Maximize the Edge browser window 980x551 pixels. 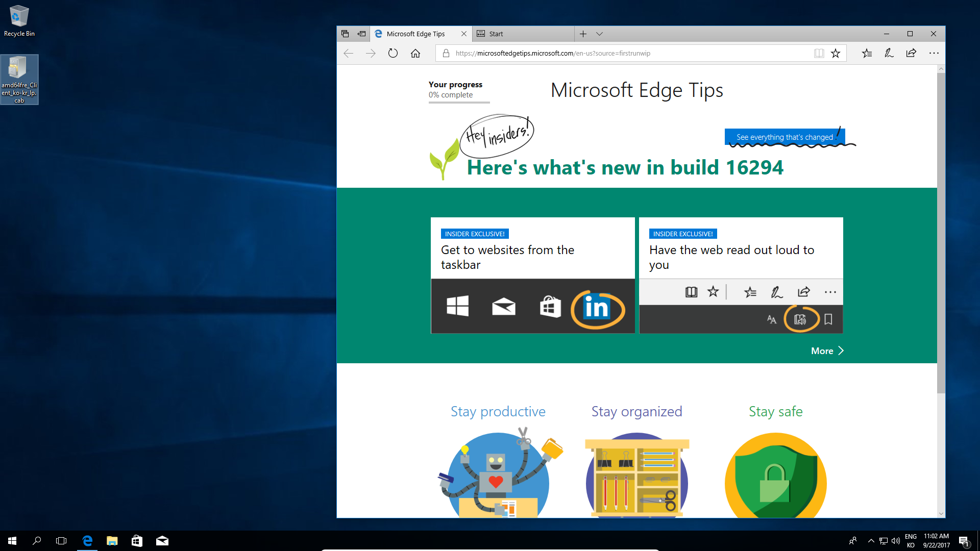[x=910, y=34]
